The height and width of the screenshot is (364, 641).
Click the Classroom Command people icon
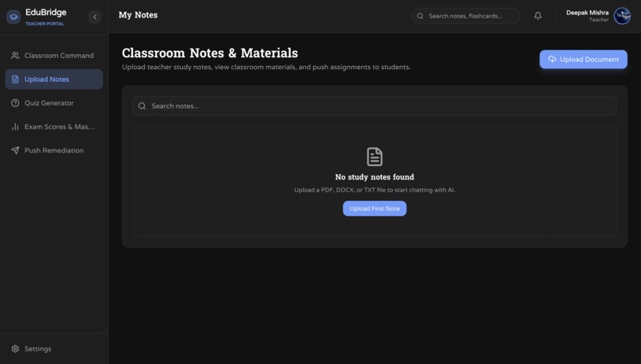pyautogui.click(x=15, y=56)
